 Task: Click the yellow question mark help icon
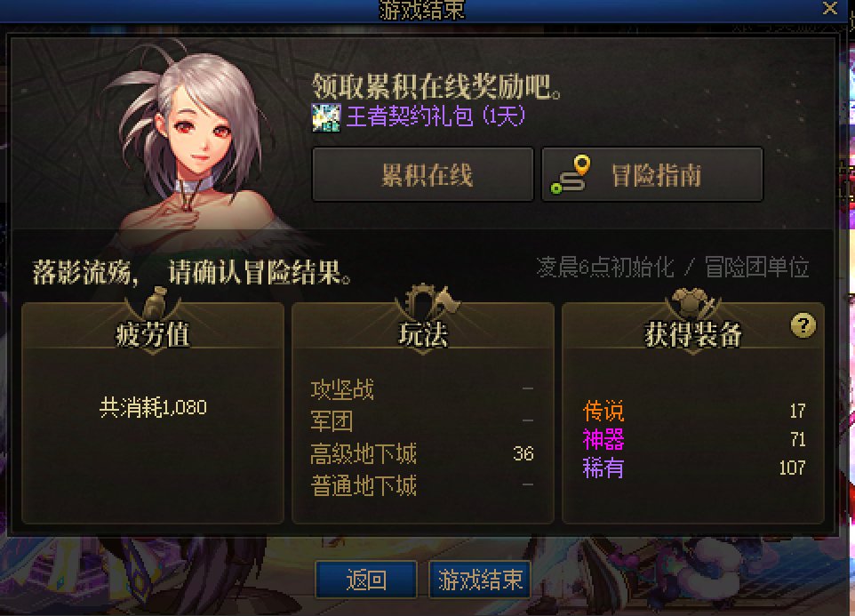point(803,325)
